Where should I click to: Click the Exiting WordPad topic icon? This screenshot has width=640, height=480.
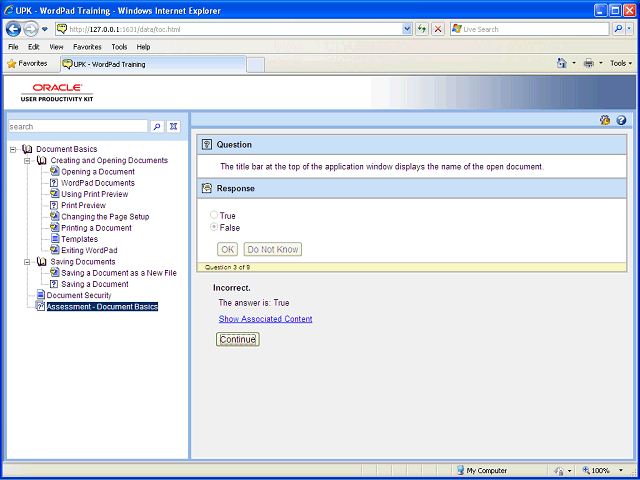(x=55, y=250)
